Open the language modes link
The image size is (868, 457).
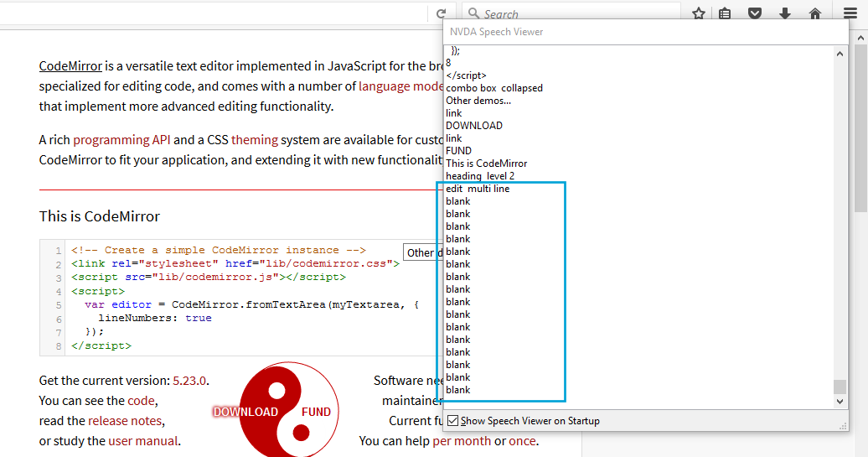click(x=400, y=86)
